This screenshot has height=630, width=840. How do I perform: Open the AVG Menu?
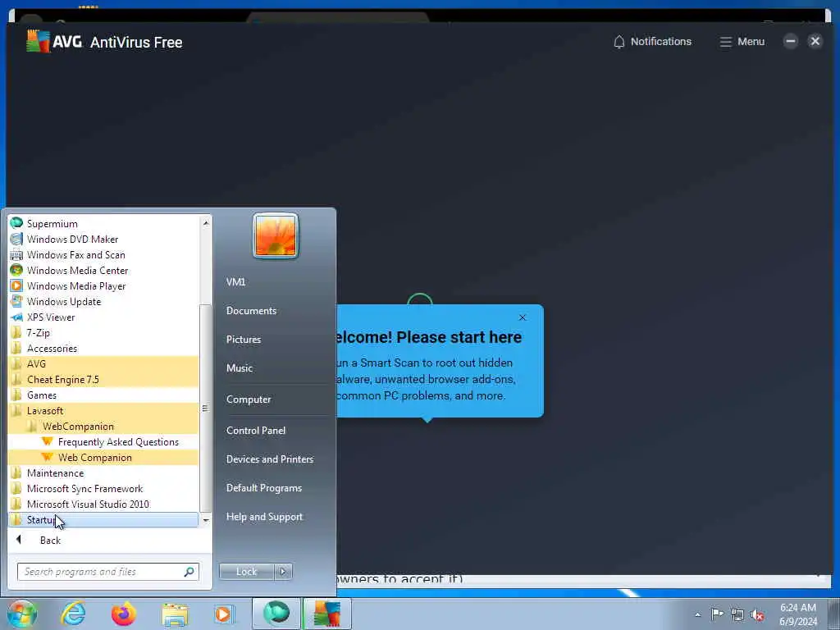[x=742, y=42]
